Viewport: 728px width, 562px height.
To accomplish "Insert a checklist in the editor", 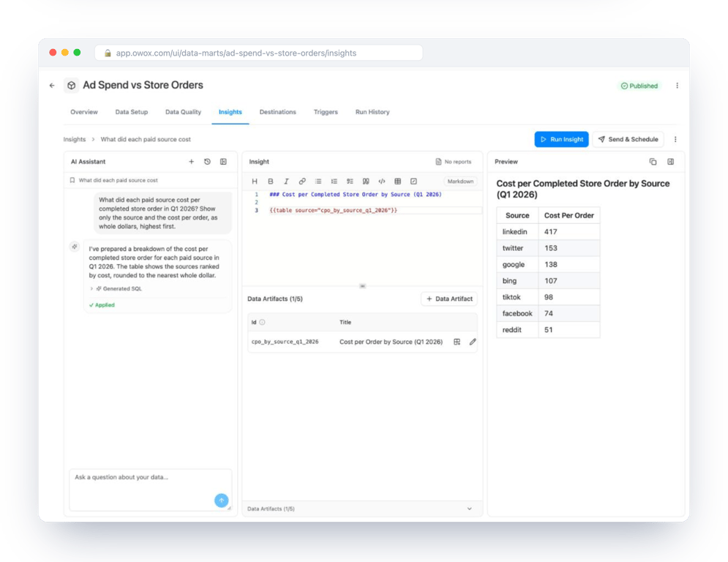I will tap(350, 181).
